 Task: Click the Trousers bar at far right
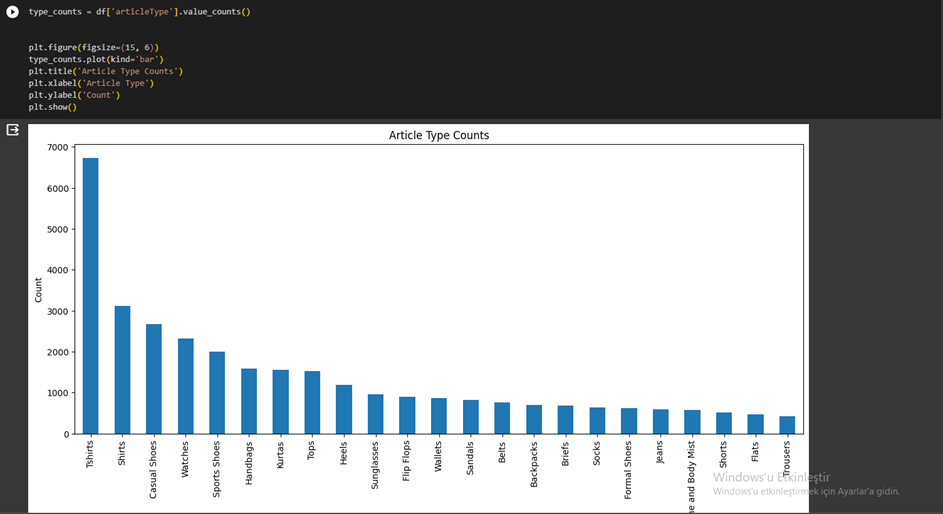tap(787, 425)
